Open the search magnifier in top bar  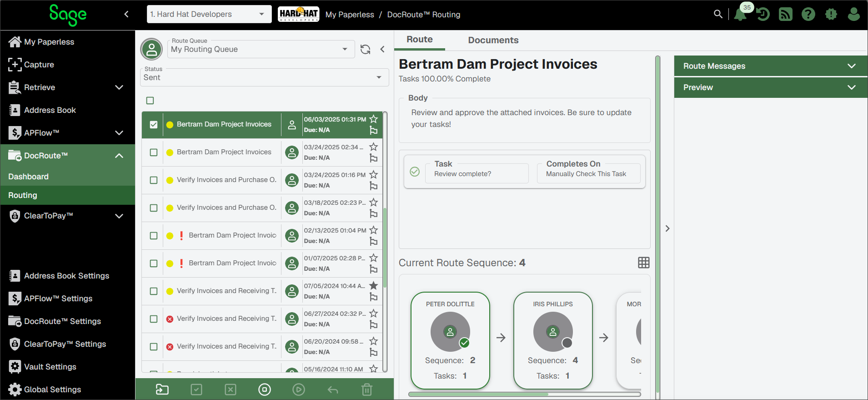point(718,14)
